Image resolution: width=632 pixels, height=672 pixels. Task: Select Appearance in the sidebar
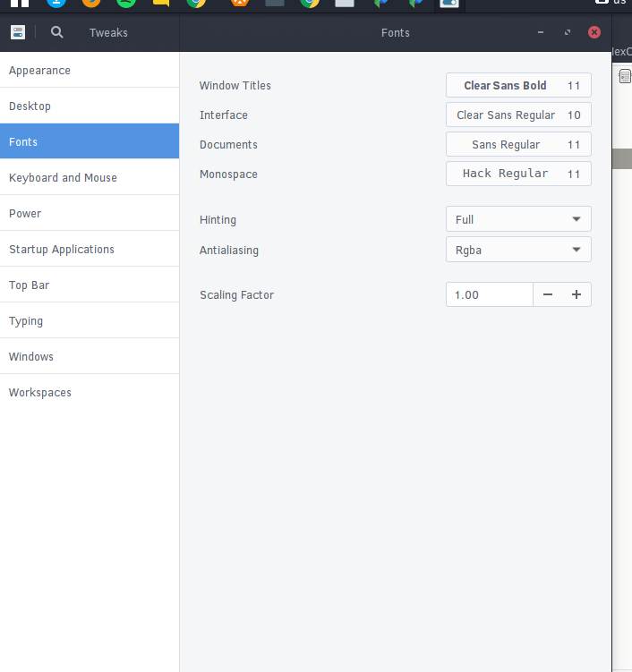(90, 70)
